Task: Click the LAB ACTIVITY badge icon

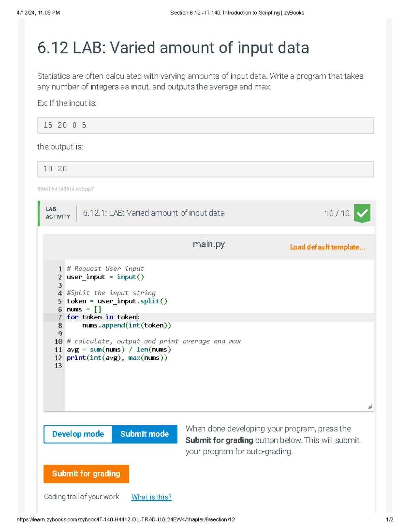Action: tap(58, 213)
